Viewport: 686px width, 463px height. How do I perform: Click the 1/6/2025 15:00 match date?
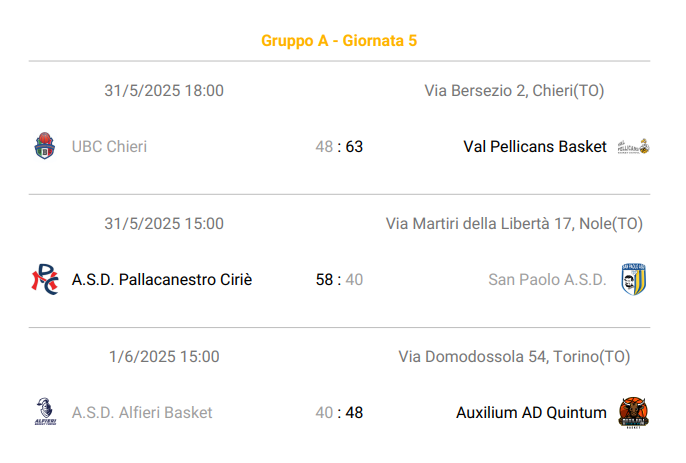point(164,357)
